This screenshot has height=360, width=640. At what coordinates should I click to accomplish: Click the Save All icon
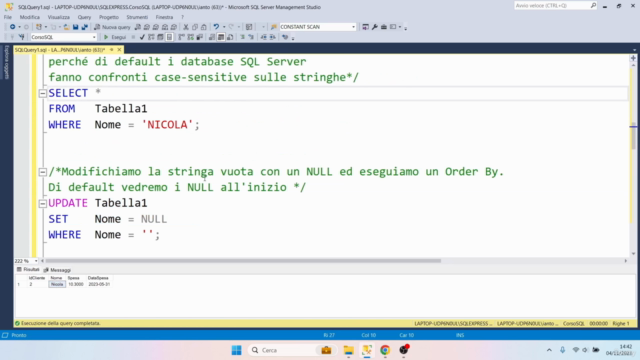pyautogui.click(x=84, y=27)
